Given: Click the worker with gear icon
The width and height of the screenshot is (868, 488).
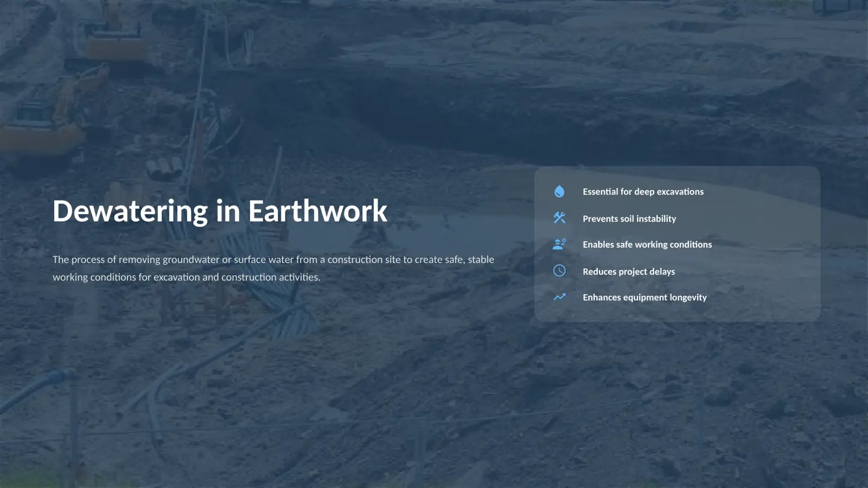Looking at the screenshot, I should pyautogui.click(x=559, y=244).
